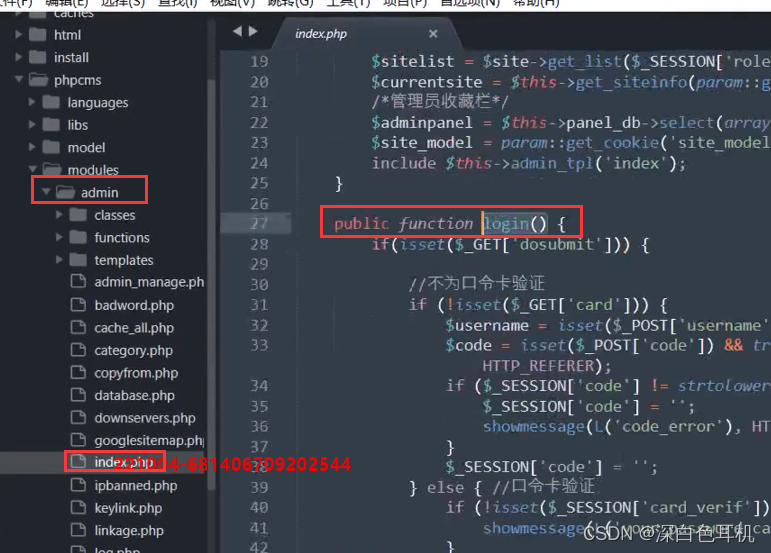The width and height of the screenshot is (771, 553).
Task: Click the html folder icon
Action: tap(37, 35)
